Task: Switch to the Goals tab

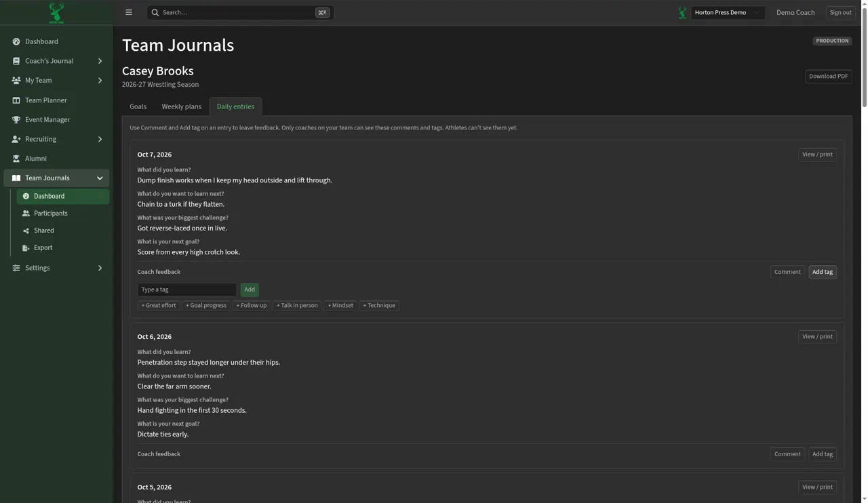Action: [138, 106]
